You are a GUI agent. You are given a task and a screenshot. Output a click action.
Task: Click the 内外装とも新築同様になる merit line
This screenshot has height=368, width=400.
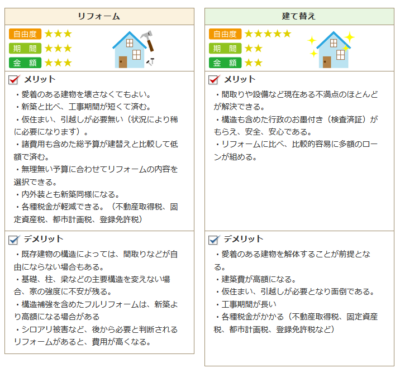pyautogui.click(x=67, y=194)
